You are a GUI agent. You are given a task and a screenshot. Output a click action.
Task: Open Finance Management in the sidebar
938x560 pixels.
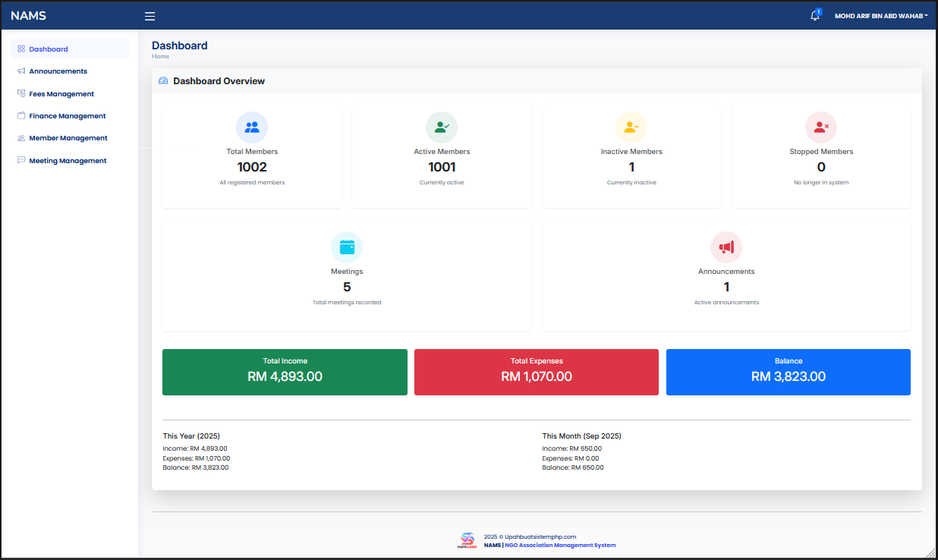click(x=70, y=116)
